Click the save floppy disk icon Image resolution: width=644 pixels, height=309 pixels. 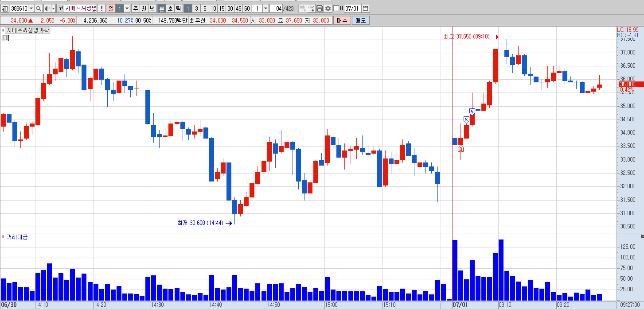point(320,8)
